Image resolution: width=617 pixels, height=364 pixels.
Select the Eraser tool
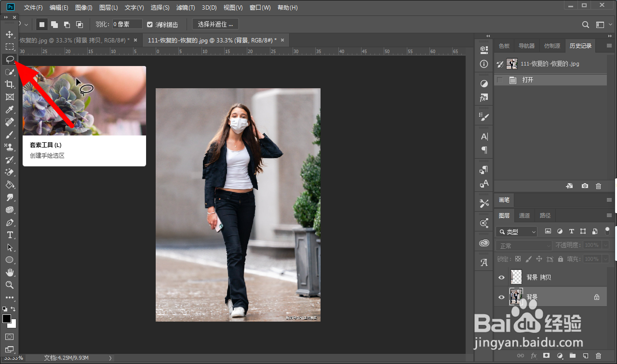[x=9, y=172]
